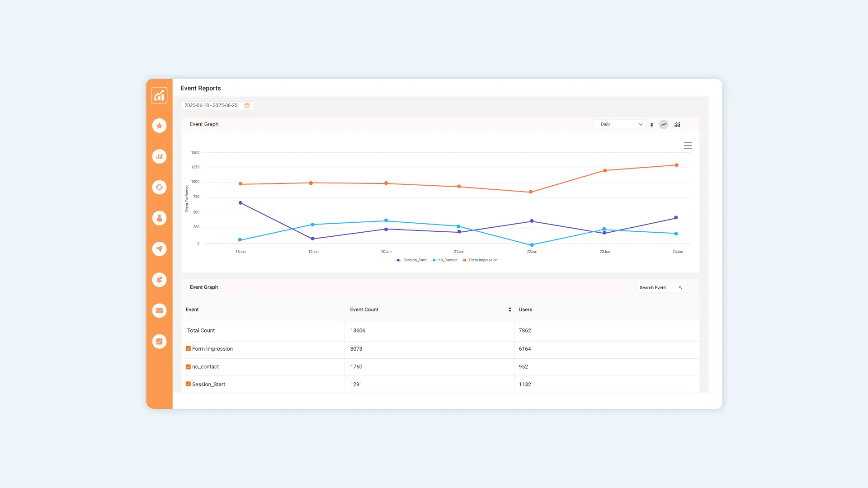Viewport: 868px width, 488px height.
Task: Uncheck the Session_Start checkbox
Action: [x=188, y=384]
